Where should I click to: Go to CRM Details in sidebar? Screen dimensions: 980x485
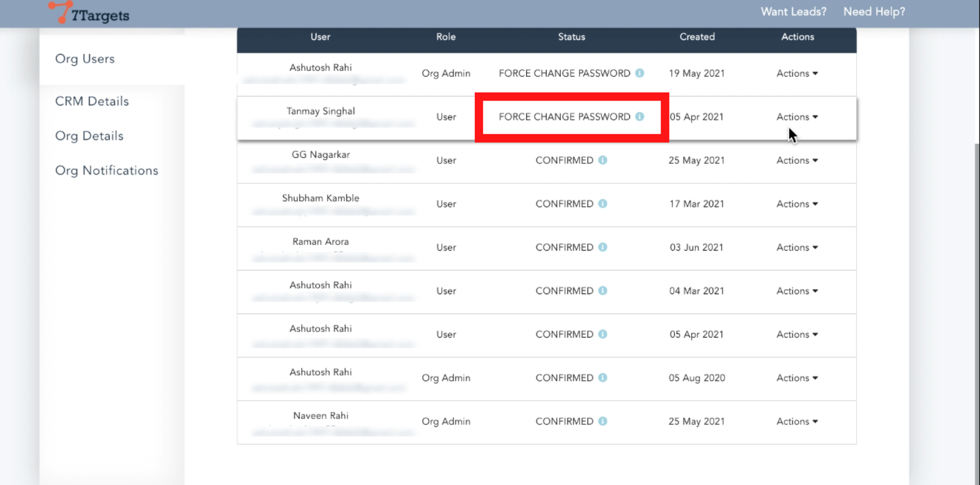click(x=92, y=101)
